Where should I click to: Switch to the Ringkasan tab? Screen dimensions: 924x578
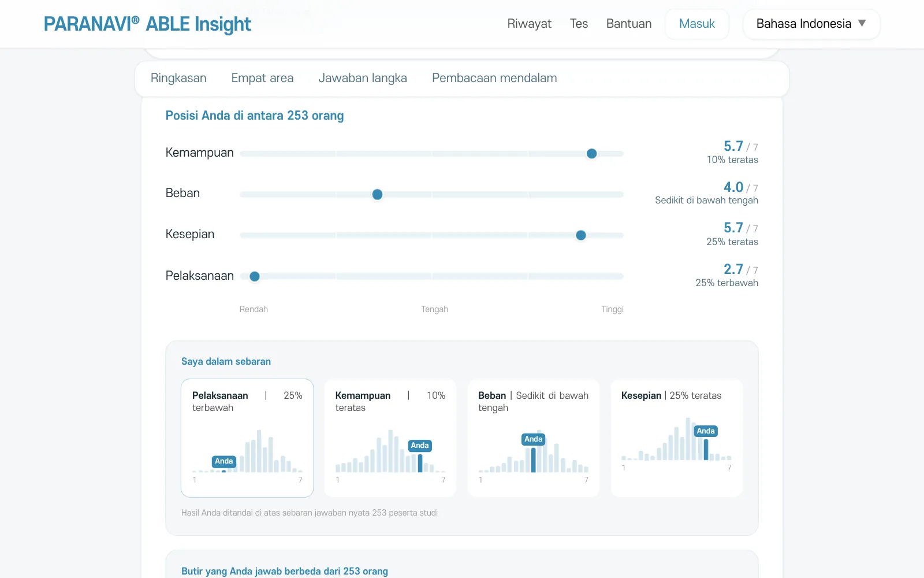coord(178,78)
